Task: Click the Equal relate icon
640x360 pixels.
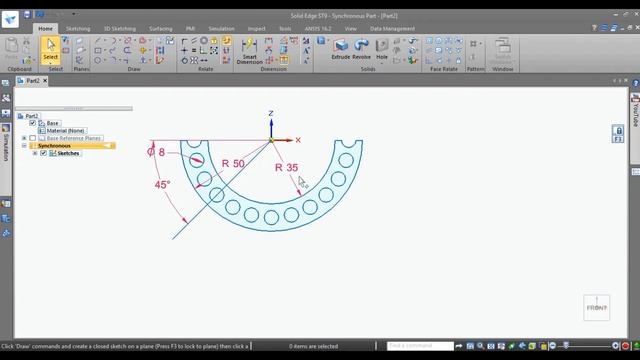Action: [x=194, y=51]
